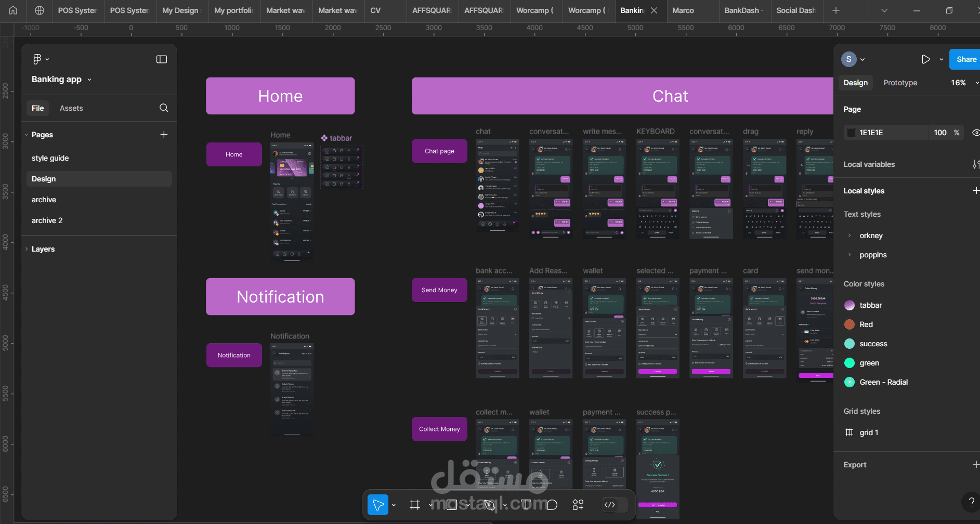Click the Present play icon
Screen dimensions: 980x524
(926, 59)
